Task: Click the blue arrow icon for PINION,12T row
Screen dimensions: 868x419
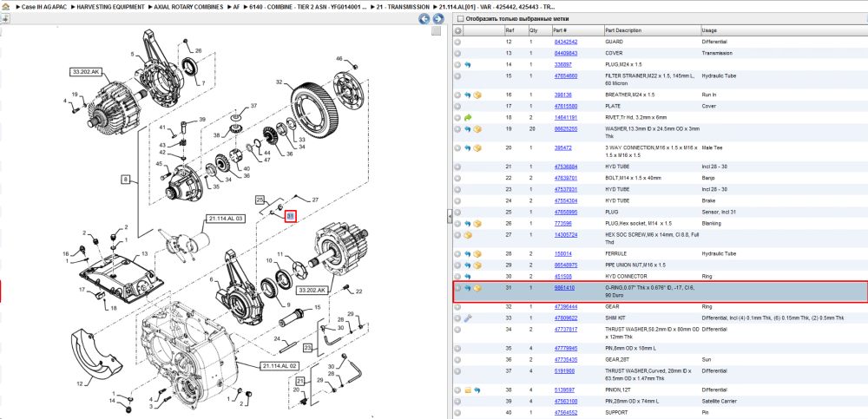Action: point(477,390)
